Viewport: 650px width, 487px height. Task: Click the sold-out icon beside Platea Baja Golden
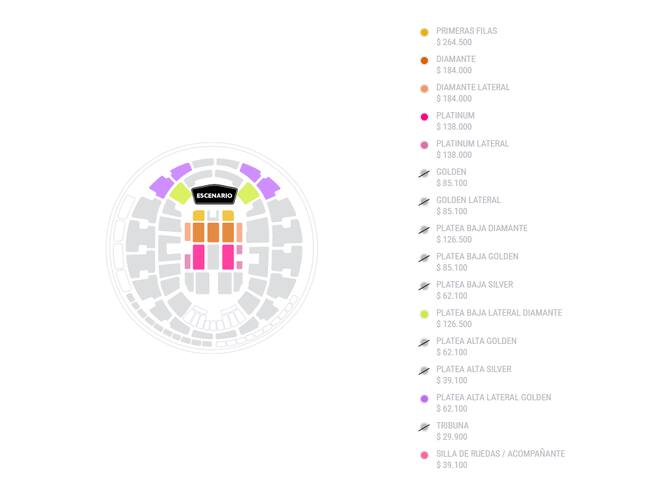point(424,258)
